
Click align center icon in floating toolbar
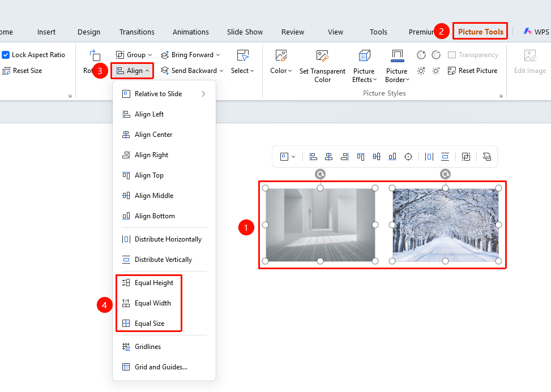(x=328, y=157)
